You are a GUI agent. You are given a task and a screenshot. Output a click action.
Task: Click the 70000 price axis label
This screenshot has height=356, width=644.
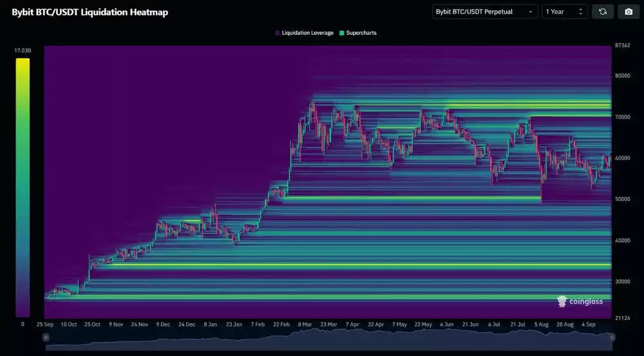[623, 117]
